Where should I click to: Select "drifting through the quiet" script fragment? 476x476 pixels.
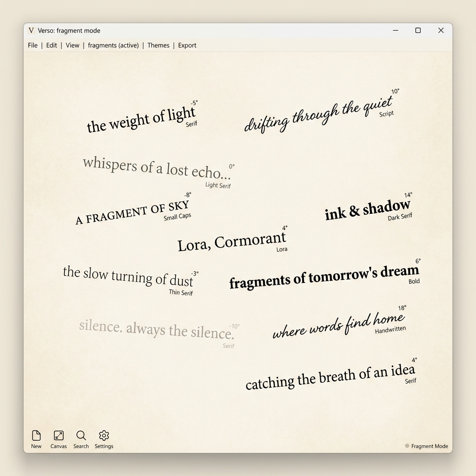click(x=318, y=114)
